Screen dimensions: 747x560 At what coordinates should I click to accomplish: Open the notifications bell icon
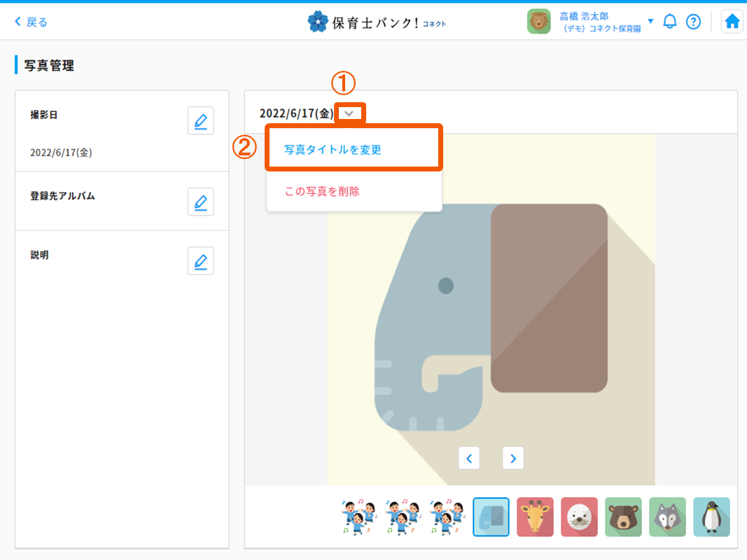(x=670, y=21)
